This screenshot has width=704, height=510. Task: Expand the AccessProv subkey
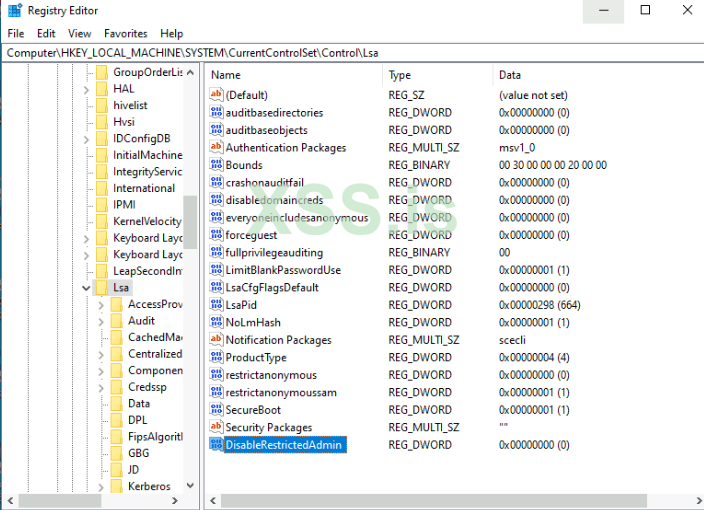pos(101,306)
